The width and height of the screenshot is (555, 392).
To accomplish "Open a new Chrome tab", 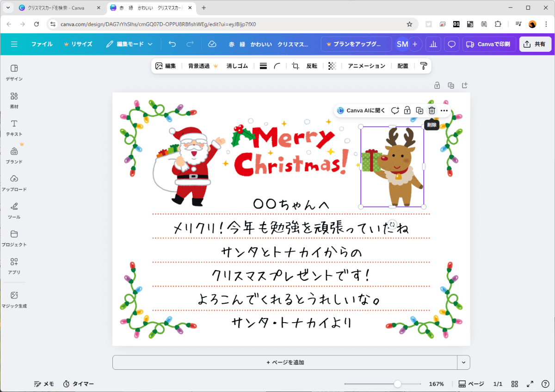I will 203,8.
